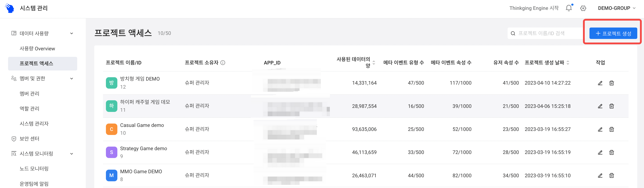This screenshot has height=188, width=644.
Task: Edit the Casual Game demo project
Action: coord(600,129)
